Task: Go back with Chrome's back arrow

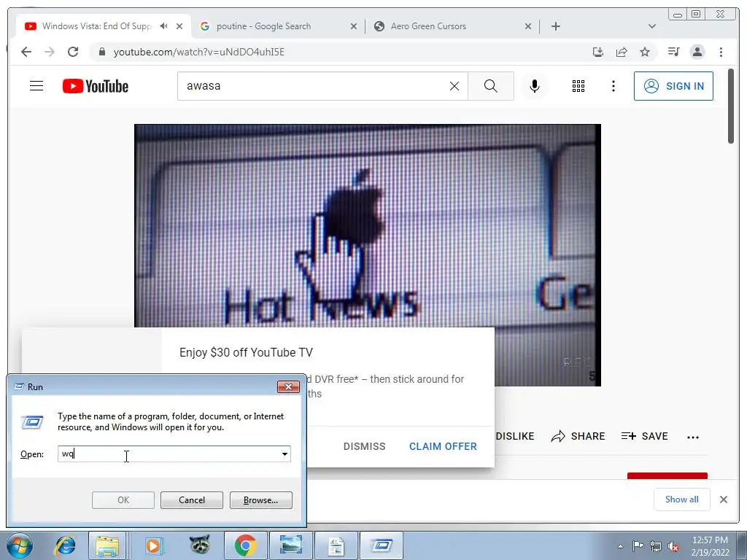Action: tap(26, 52)
